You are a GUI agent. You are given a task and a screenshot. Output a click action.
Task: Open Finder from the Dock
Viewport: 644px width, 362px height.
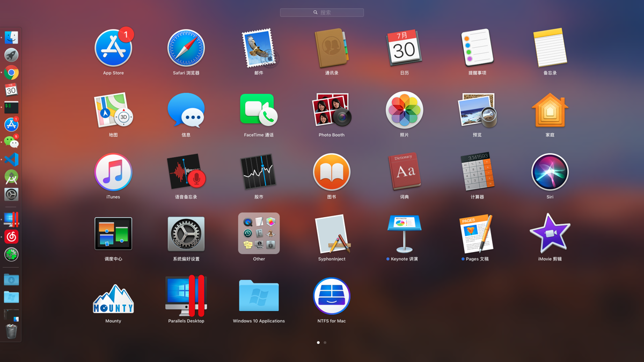tap(11, 38)
